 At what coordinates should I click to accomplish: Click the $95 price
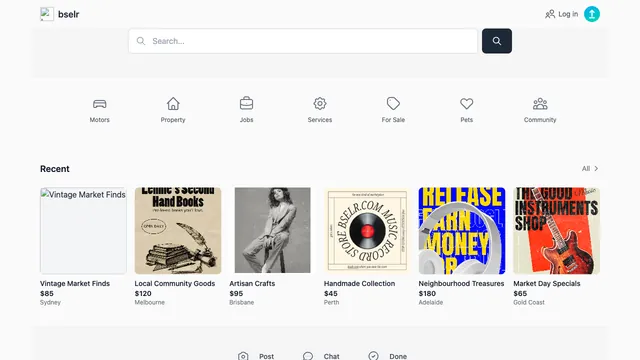click(x=236, y=293)
